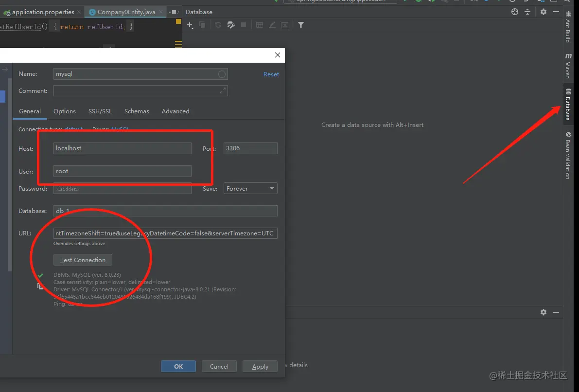This screenshot has height=392, width=579.
Task: Click the edit source pencil icon
Action: 272,25
